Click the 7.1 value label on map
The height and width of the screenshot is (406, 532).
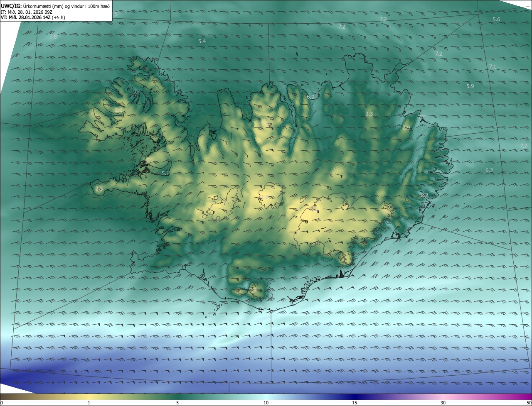pos(493,67)
